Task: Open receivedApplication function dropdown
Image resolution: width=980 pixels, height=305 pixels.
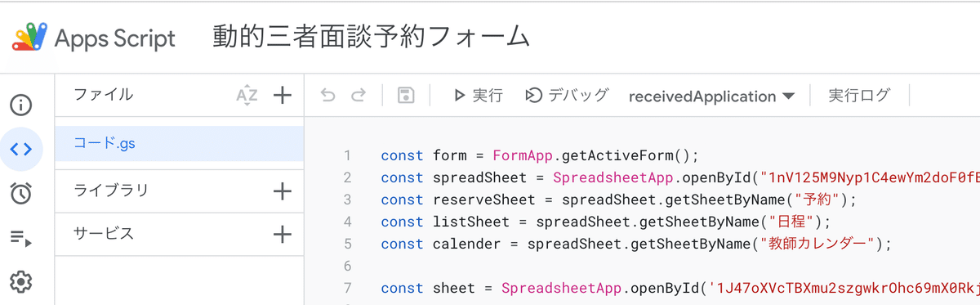Action: pos(711,96)
